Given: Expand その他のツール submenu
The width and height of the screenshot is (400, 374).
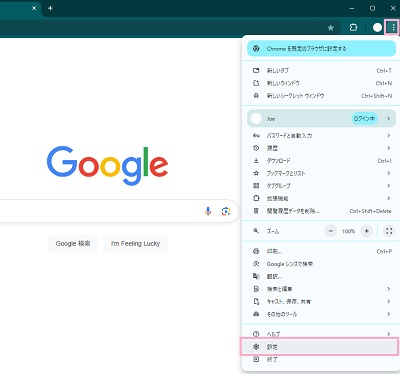Looking at the screenshot, I should (x=321, y=314).
